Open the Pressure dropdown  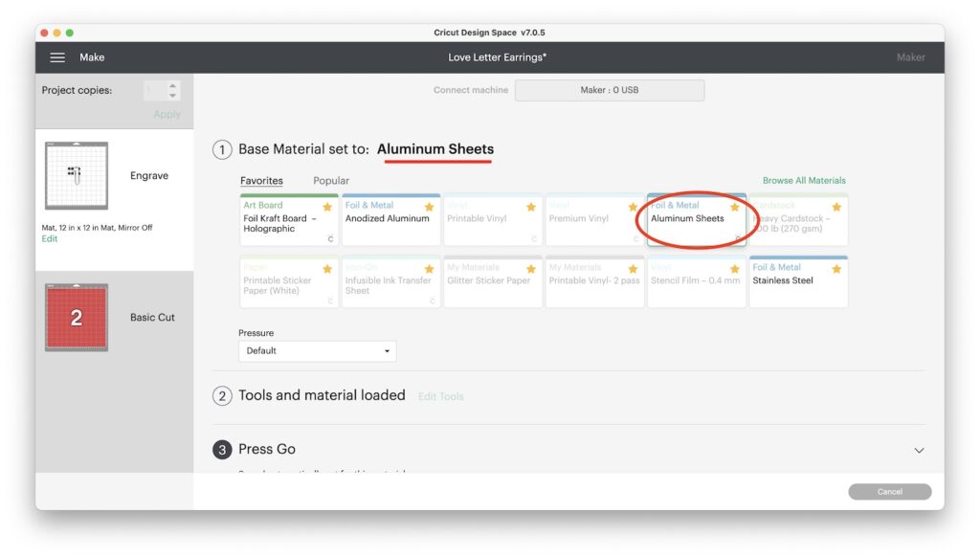pyautogui.click(x=317, y=350)
